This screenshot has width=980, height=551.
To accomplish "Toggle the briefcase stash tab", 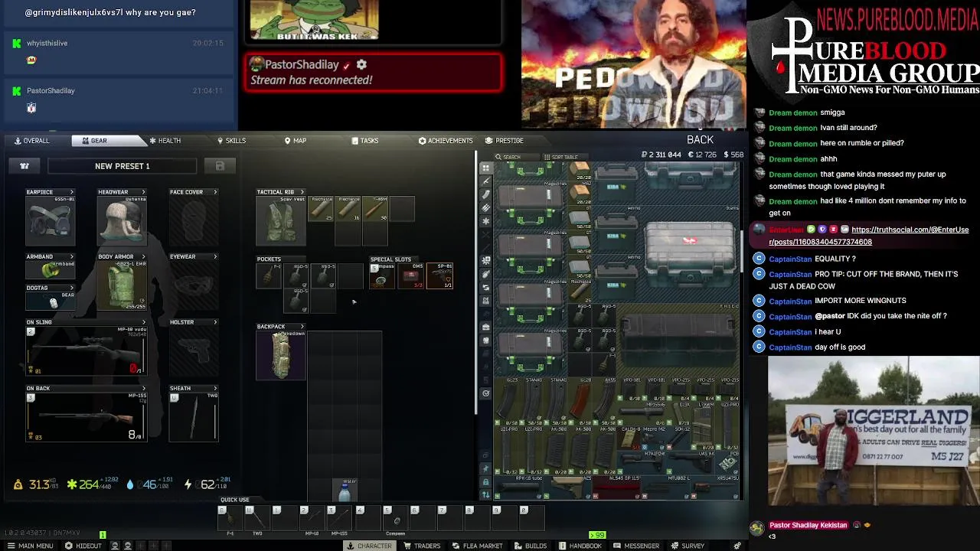I will [485, 328].
